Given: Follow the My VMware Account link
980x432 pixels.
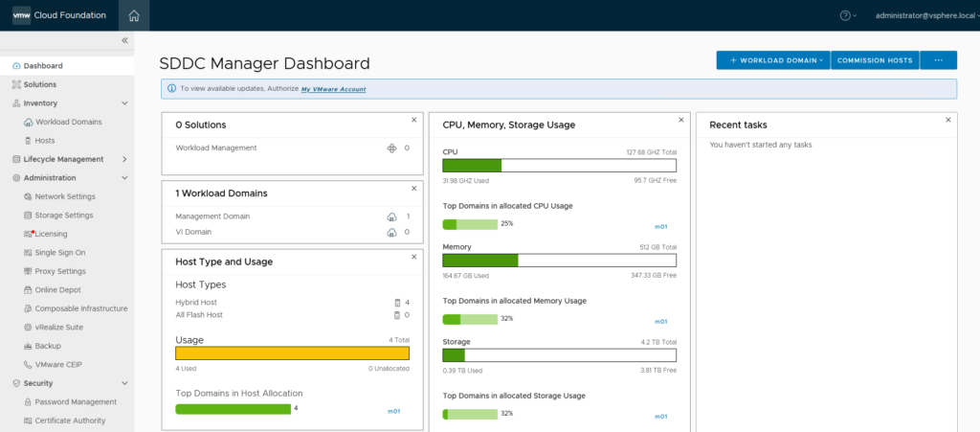Looking at the screenshot, I should pos(334,89).
